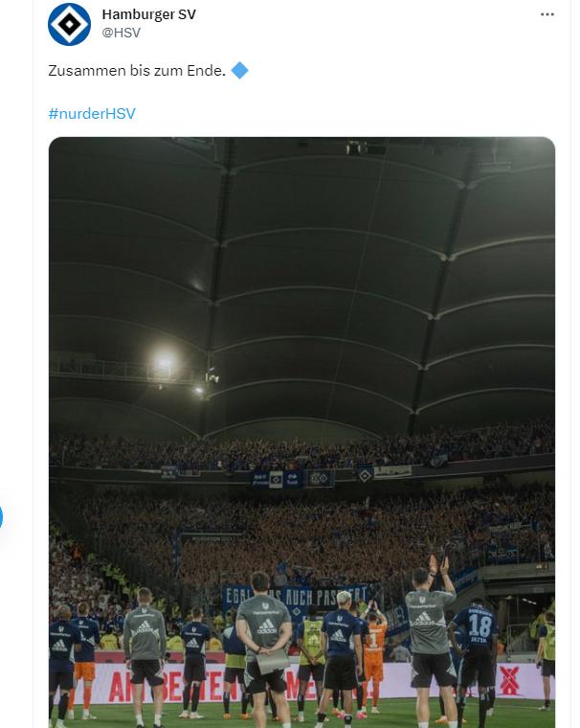The image size is (580, 728).
Task: Click the tweet text "Zusammen bis zum Ende."
Action: click(x=137, y=71)
